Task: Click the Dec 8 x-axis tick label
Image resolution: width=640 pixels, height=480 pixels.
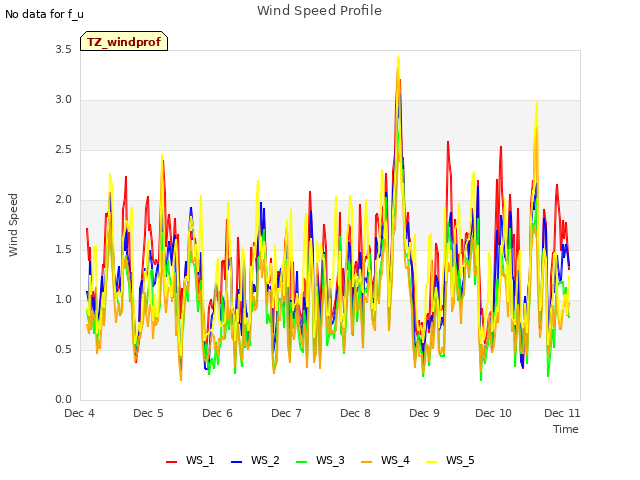Action: [x=355, y=413]
